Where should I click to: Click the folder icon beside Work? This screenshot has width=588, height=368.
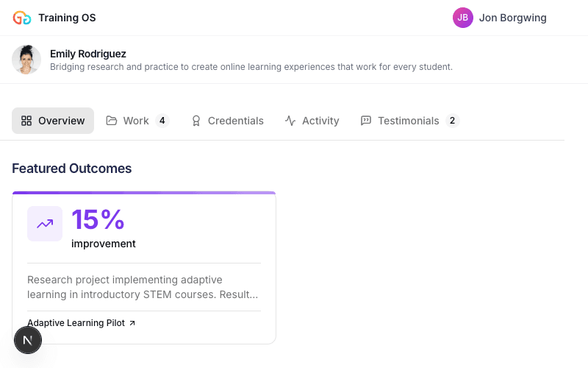click(112, 121)
